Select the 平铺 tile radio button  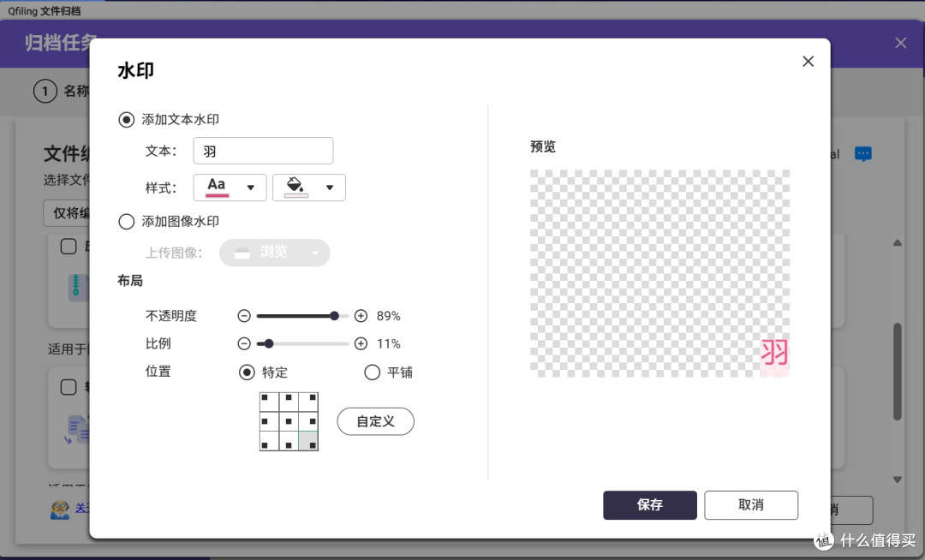tap(373, 372)
